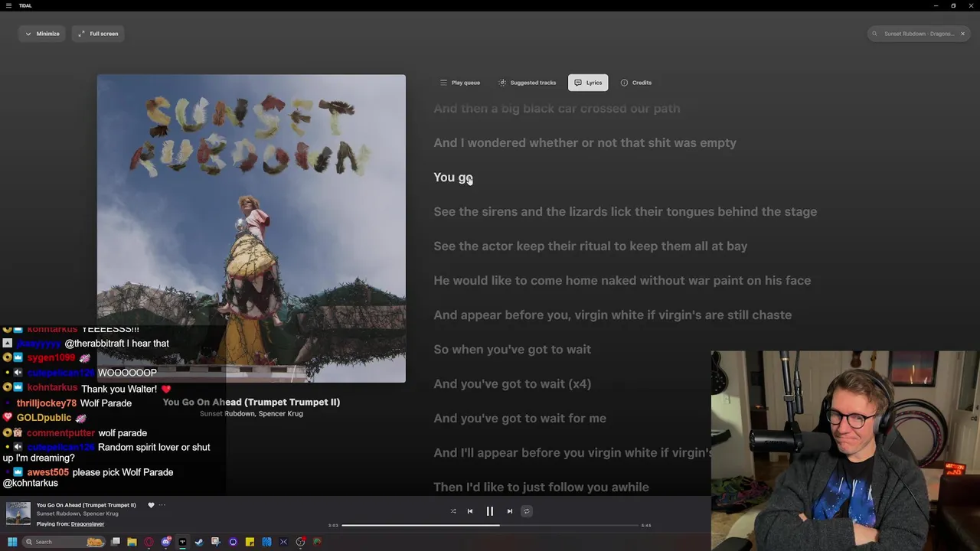This screenshot has width=980, height=551.
Task: Seek along the playback progress bar
Action: point(490,525)
